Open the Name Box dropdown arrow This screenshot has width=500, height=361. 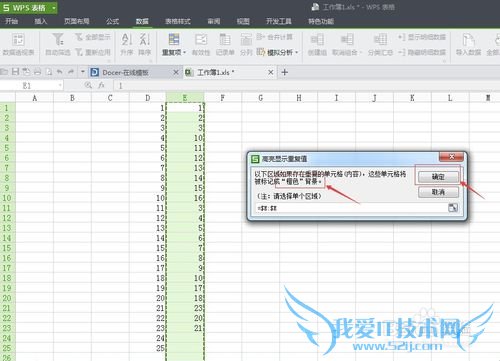tap(60, 85)
